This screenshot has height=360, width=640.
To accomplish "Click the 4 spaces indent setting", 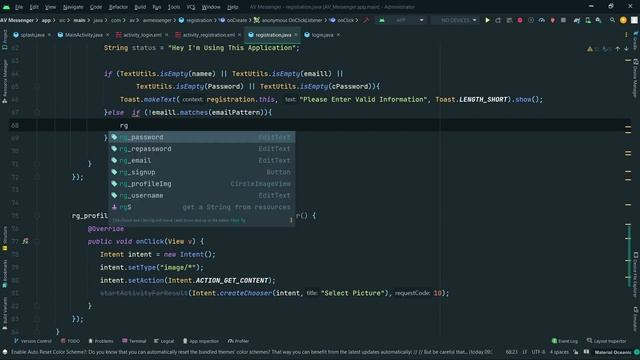I will pyautogui.click(x=559, y=352).
